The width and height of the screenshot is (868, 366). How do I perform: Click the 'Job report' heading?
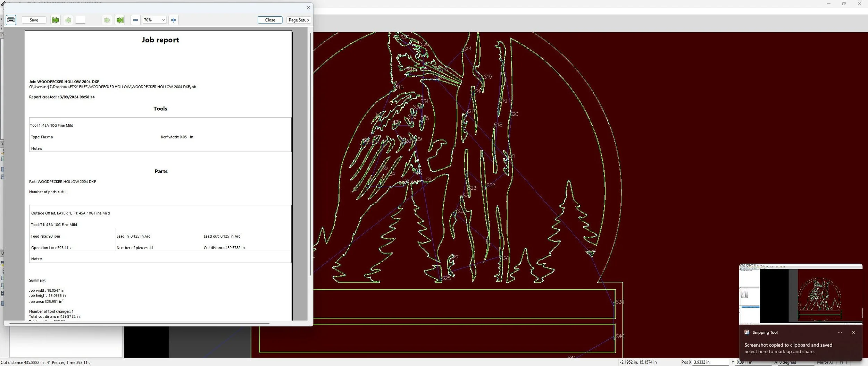160,40
